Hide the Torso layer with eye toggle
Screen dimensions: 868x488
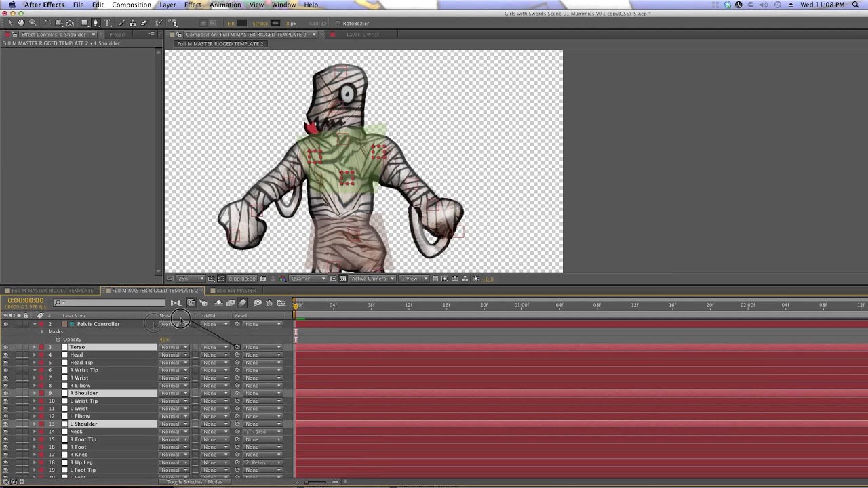pyautogui.click(x=5, y=347)
